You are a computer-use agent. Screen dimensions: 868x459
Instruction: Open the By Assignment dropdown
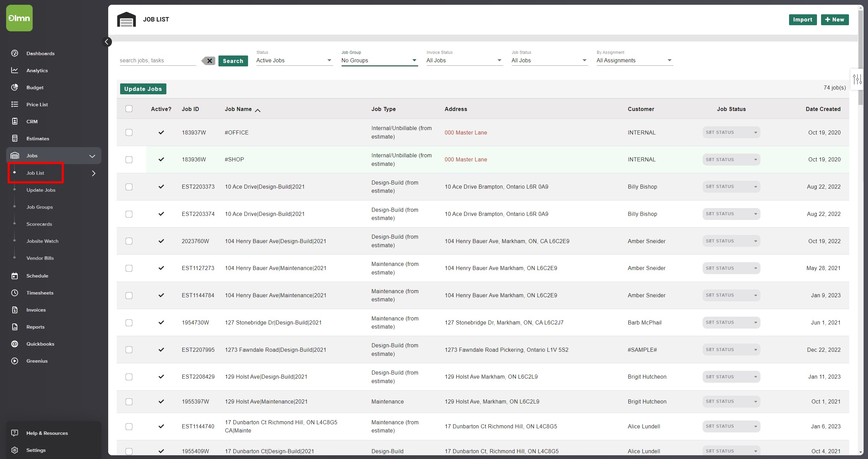pyautogui.click(x=635, y=60)
